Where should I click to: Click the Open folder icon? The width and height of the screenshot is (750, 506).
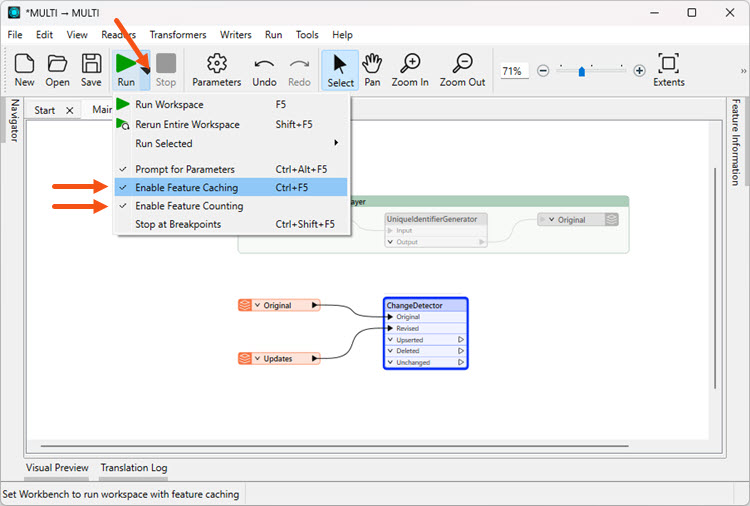[57, 63]
